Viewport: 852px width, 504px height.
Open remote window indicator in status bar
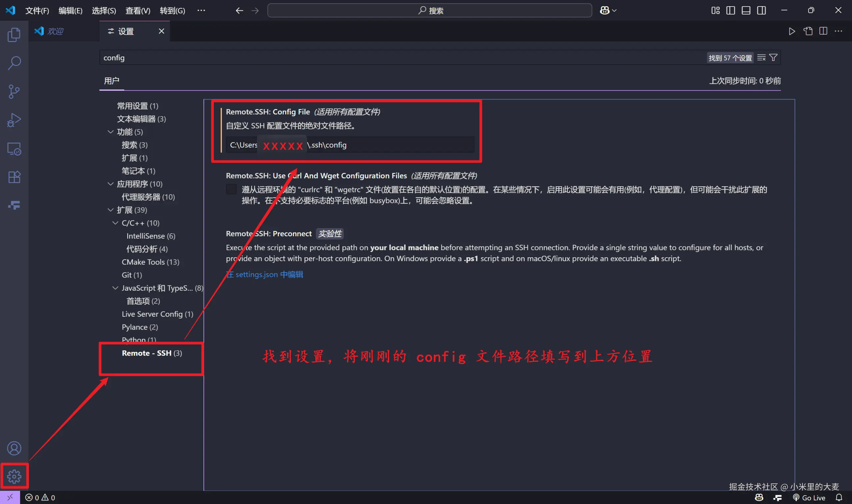pyautogui.click(x=10, y=497)
